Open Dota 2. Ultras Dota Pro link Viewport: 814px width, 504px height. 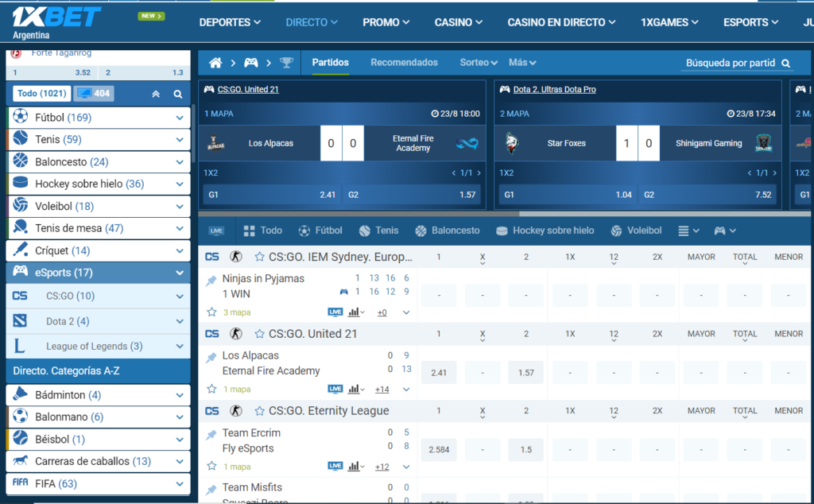(554, 89)
